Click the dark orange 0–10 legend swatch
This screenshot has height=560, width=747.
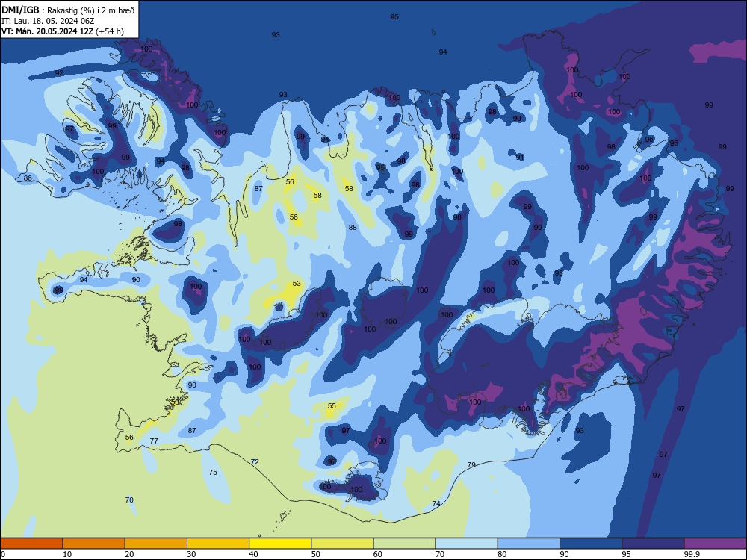click(31, 544)
